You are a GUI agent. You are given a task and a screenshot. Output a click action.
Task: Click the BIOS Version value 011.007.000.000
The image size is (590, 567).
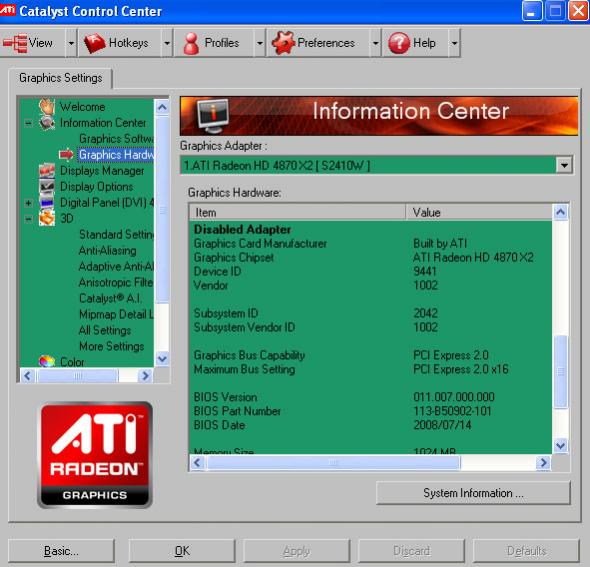coord(454,397)
